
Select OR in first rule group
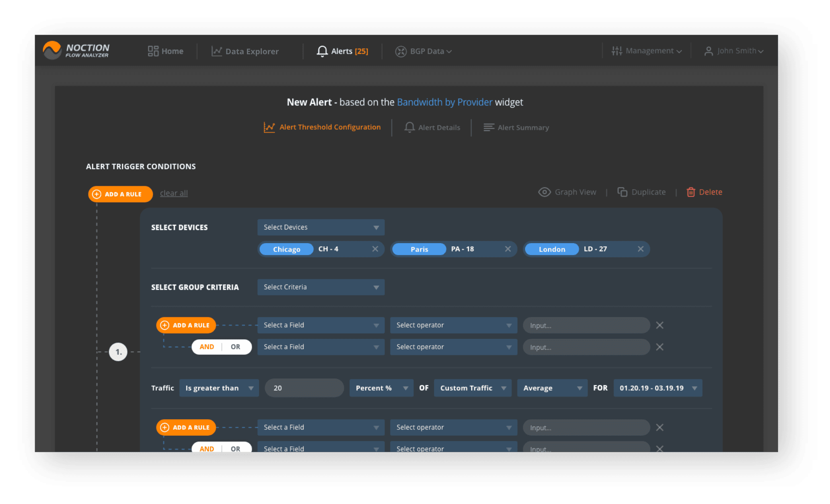point(236,347)
